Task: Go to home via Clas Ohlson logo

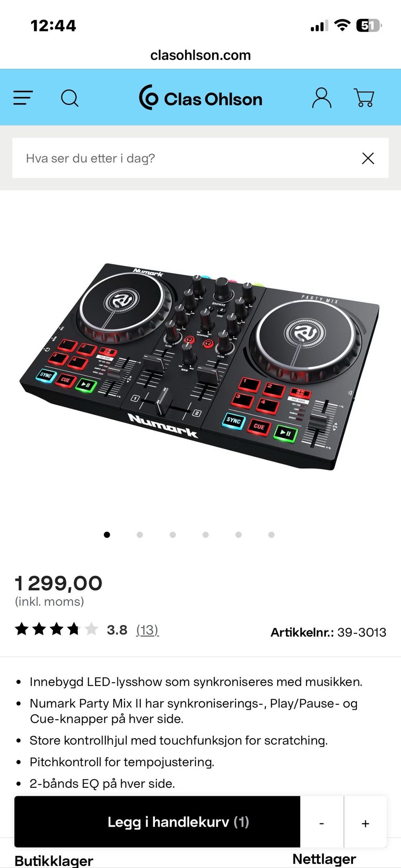Action: 200,98
